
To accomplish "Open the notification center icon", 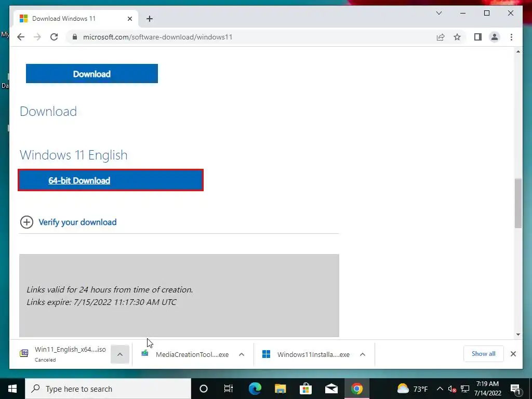I will coord(515,389).
